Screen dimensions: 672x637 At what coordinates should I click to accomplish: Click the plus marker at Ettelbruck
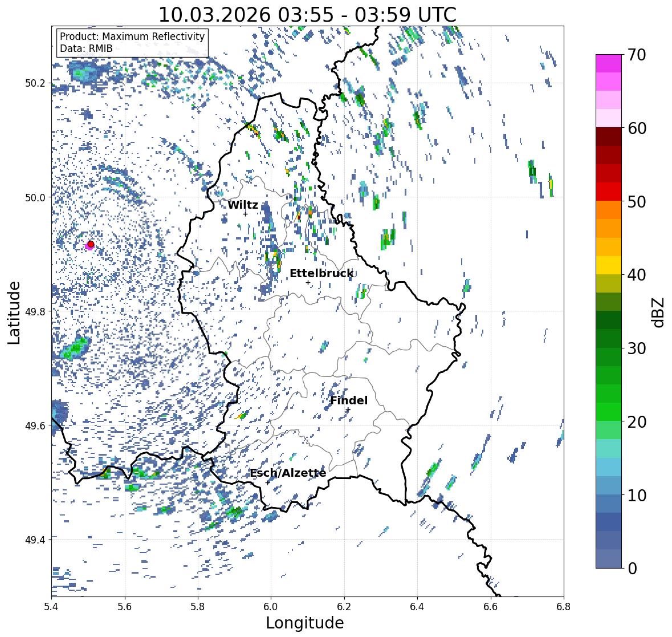(308, 282)
